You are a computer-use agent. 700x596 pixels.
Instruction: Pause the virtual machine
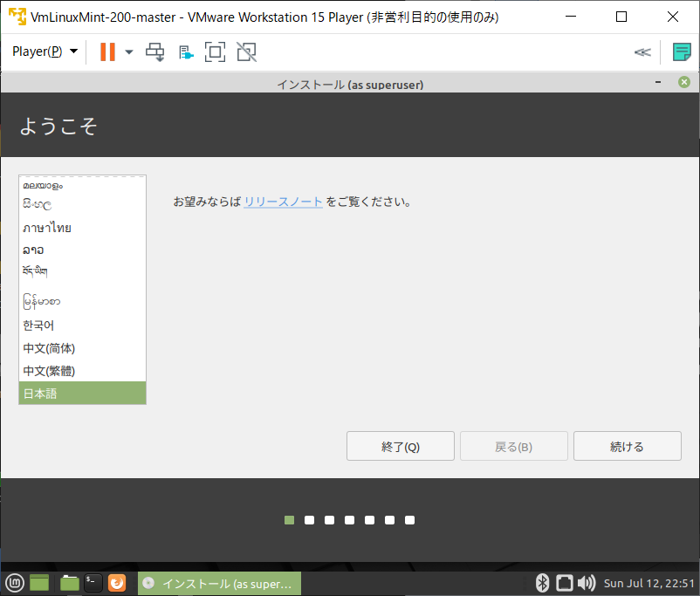[x=107, y=51]
